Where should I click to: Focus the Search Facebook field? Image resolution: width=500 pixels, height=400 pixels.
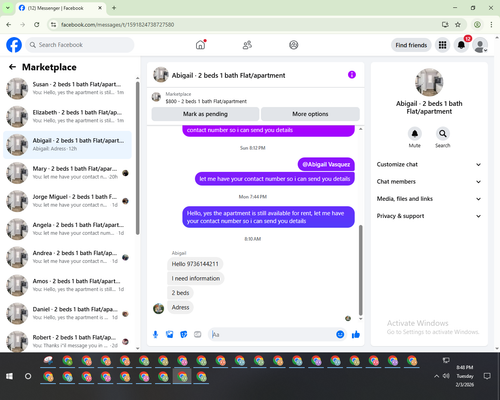tap(80, 45)
